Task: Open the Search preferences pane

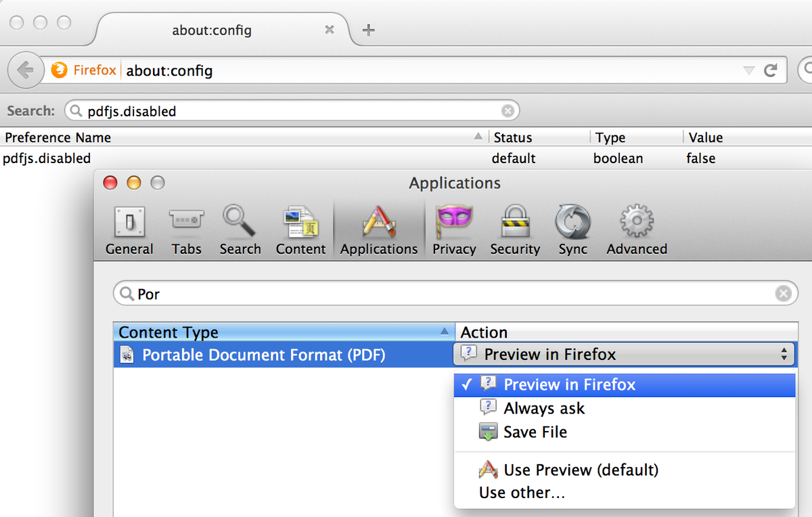Action: (240, 231)
